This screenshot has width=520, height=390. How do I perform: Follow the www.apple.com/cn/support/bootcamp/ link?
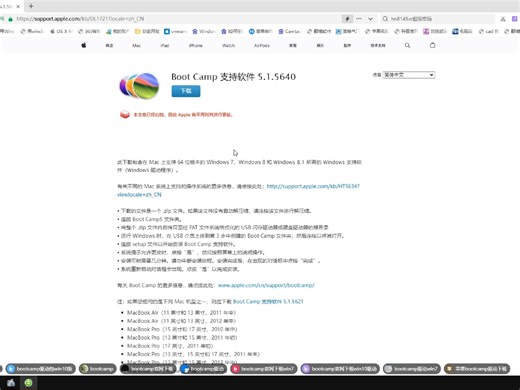(266, 285)
